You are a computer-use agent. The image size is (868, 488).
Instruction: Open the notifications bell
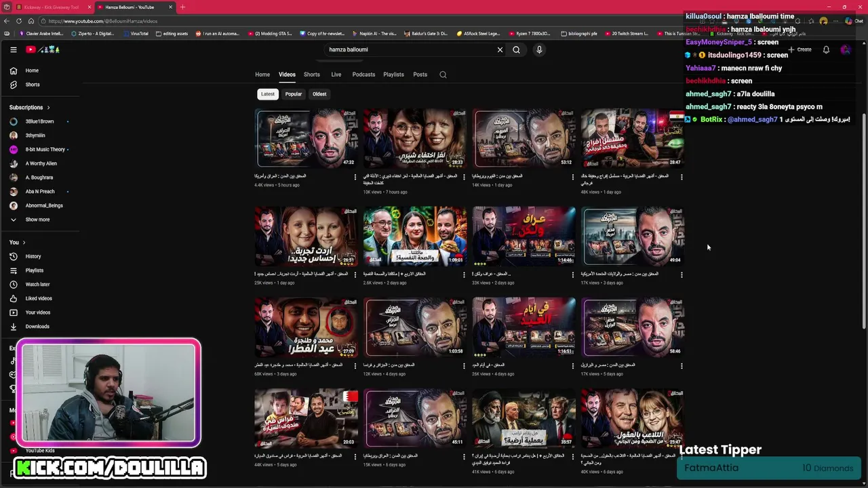(x=826, y=49)
